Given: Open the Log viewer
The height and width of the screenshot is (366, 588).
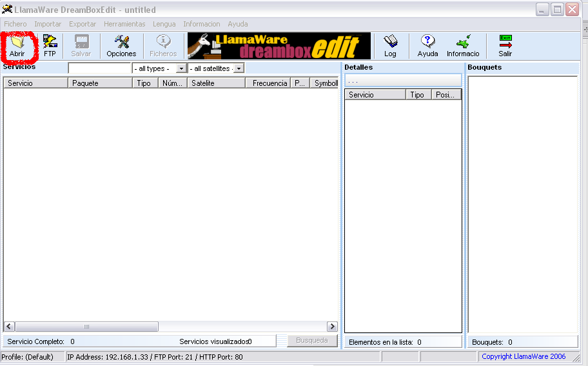Looking at the screenshot, I should (390, 46).
